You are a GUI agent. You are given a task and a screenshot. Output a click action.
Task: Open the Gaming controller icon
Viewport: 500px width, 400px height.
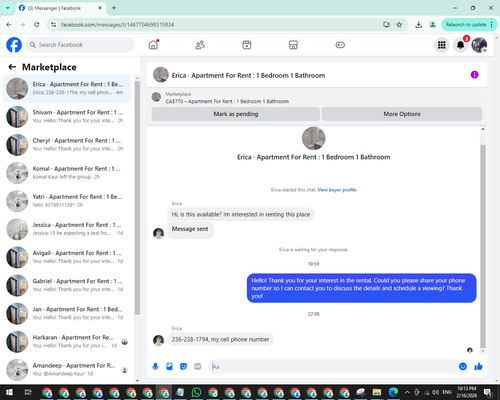click(340, 45)
